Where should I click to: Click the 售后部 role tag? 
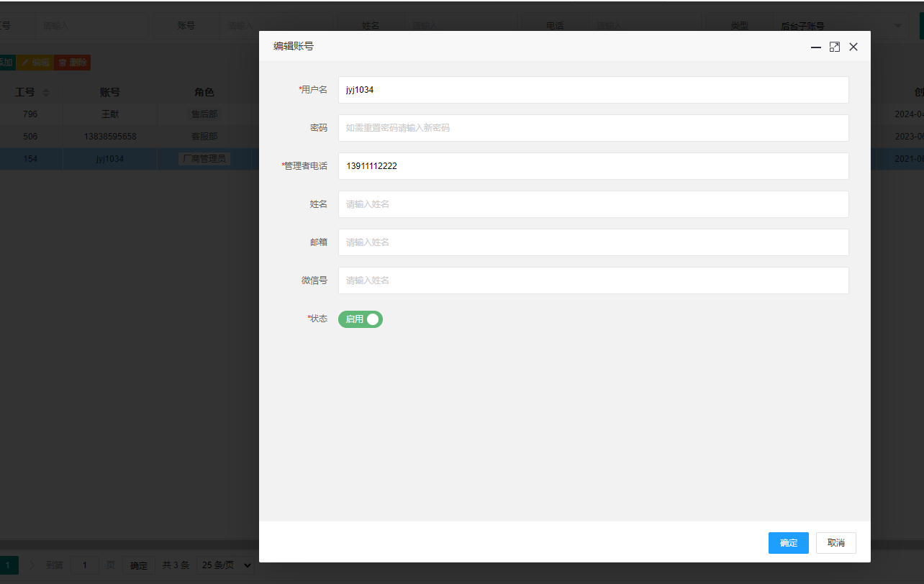[x=204, y=114]
